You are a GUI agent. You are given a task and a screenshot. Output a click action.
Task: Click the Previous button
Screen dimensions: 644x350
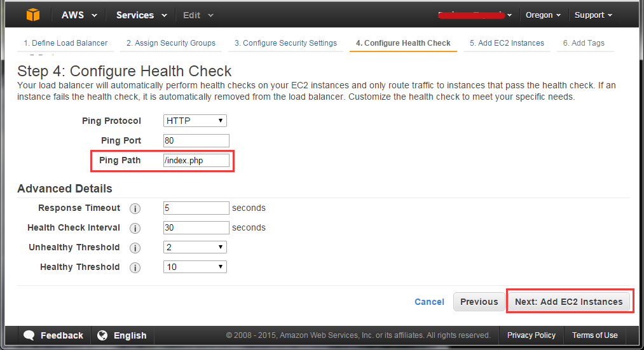[479, 302]
